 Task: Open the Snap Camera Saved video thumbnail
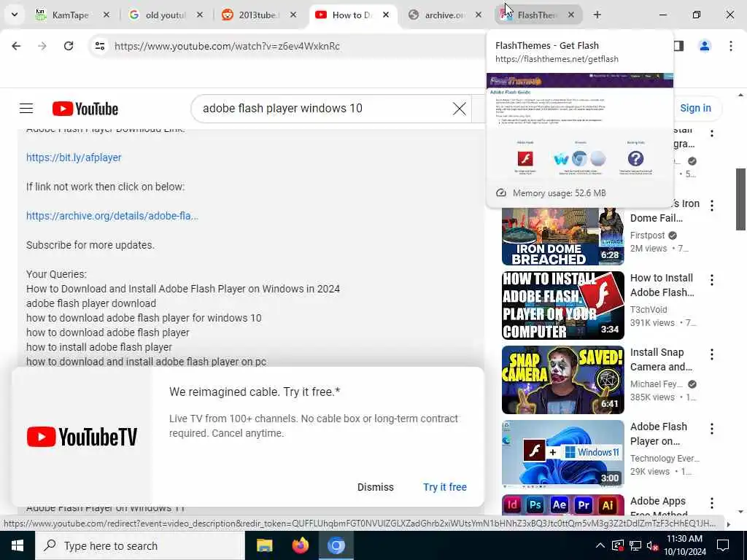(x=562, y=379)
